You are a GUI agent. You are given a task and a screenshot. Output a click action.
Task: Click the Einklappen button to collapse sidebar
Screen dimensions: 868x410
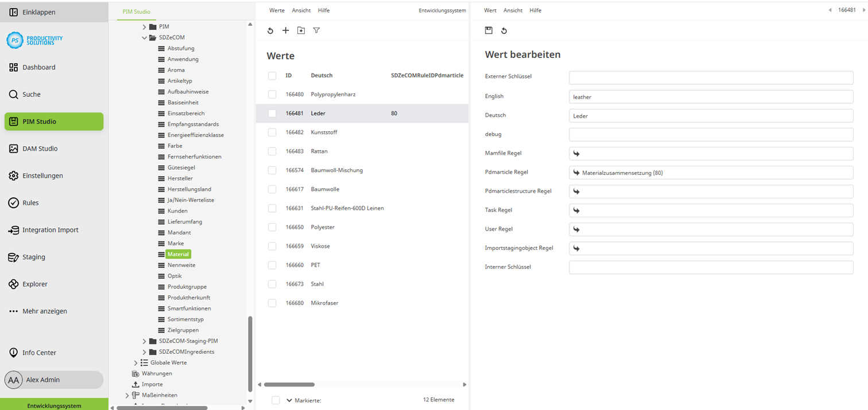pyautogui.click(x=38, y=12)
